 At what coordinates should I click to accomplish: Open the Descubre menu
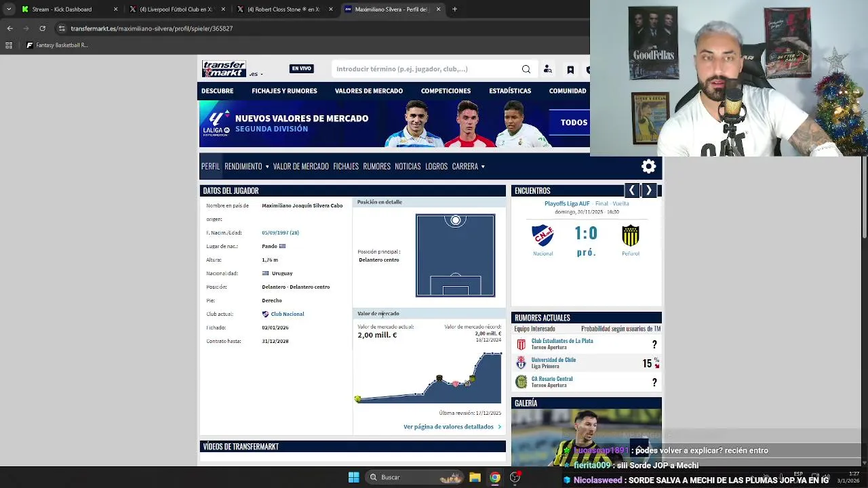point(217,91)
